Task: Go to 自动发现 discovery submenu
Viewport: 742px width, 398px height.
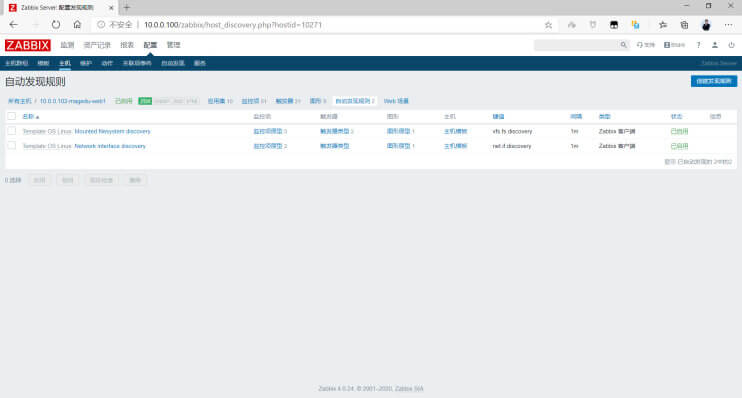Action: 173,63
